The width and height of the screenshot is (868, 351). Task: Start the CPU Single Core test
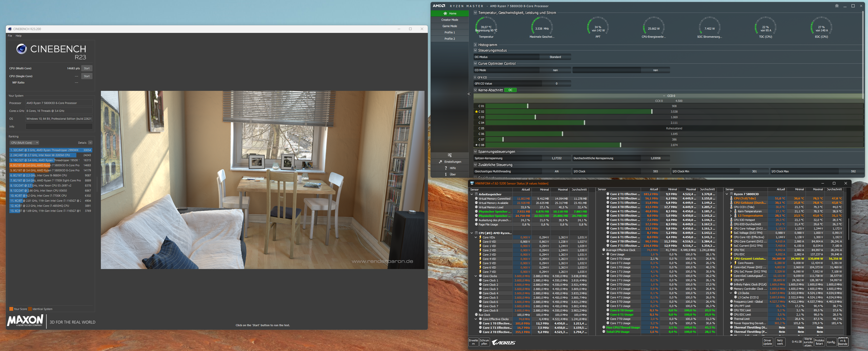87,76
